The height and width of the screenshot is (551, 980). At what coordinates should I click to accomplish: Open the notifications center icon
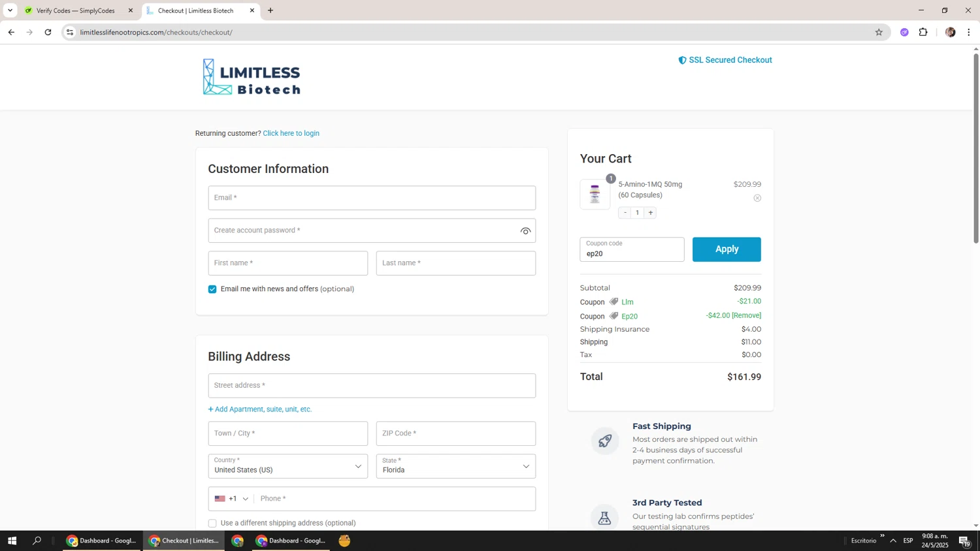point(964,541)
